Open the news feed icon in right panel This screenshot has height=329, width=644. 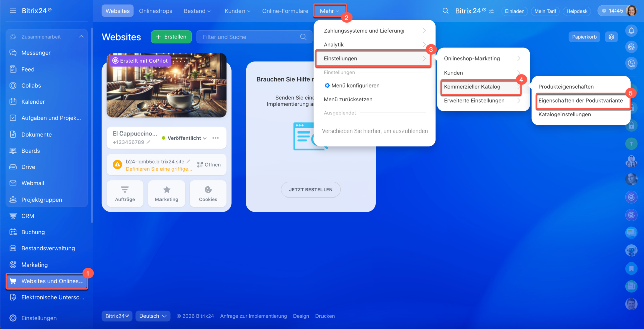pos(631,286)
